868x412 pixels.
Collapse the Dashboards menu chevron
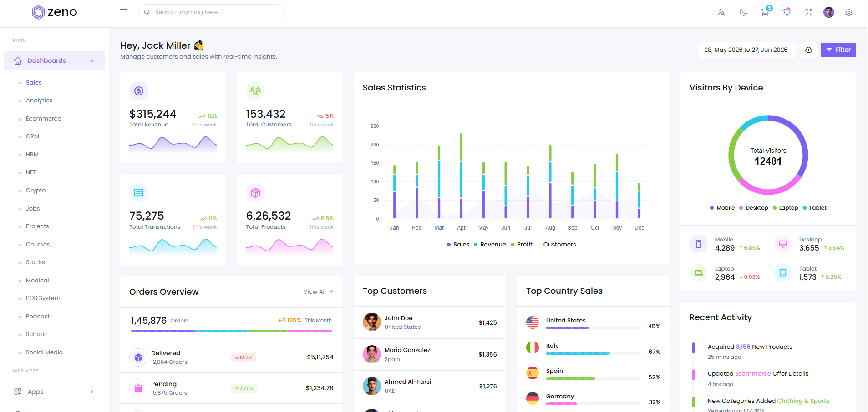(92, 61)
